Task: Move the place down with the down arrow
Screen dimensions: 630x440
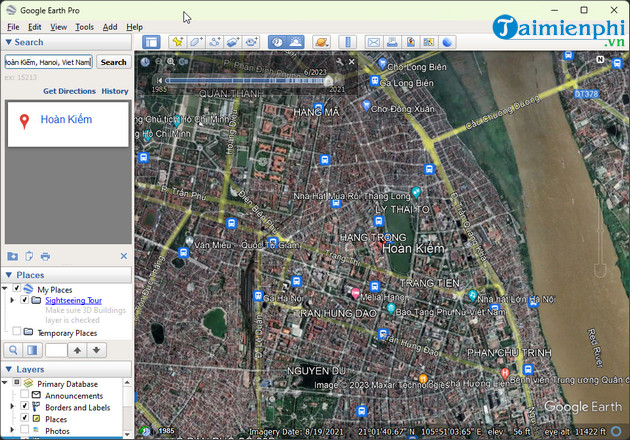Action: pyautogui.click(x=96, y=350)
